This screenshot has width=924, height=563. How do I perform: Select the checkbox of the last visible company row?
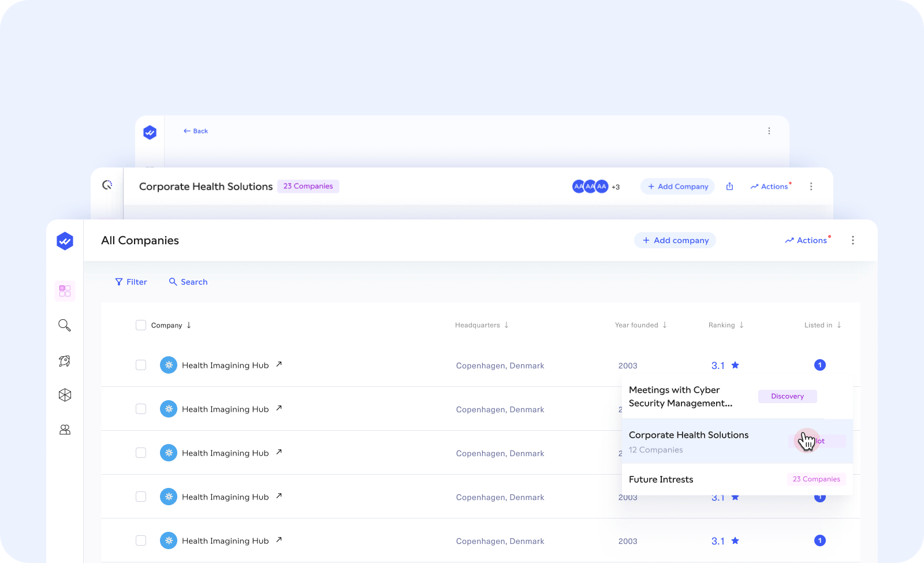(141, 540)
